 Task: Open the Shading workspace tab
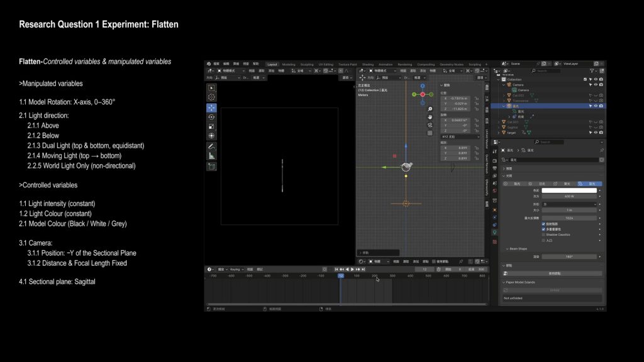pos(367,64)
